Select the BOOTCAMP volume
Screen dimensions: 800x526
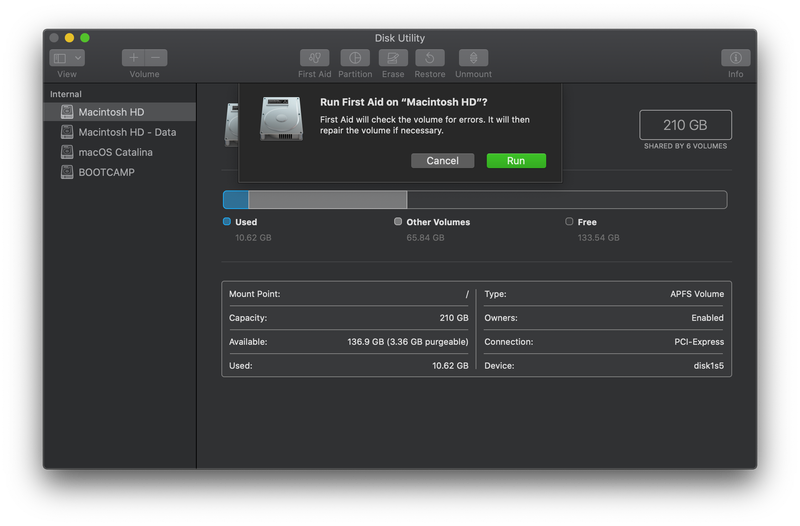[106, 172]
